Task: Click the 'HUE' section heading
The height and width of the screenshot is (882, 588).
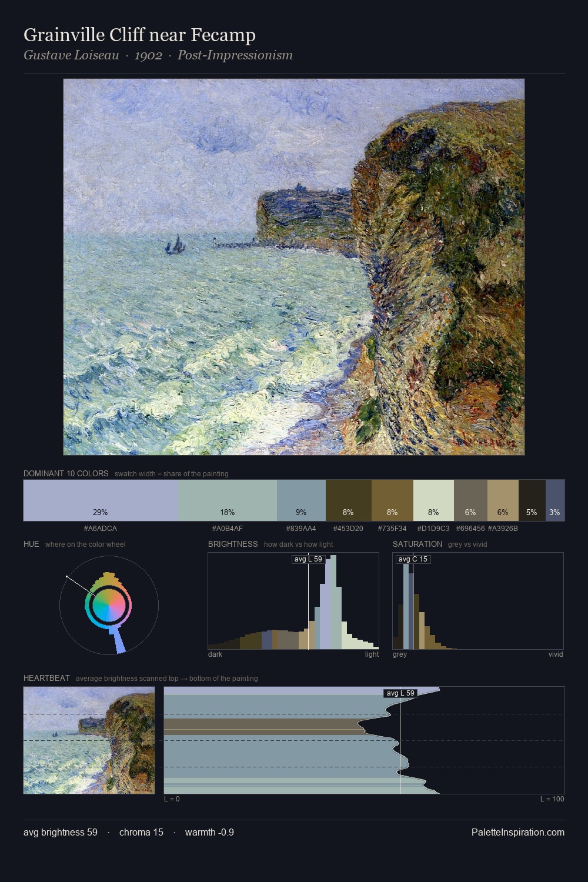Action: pos(31,544)
